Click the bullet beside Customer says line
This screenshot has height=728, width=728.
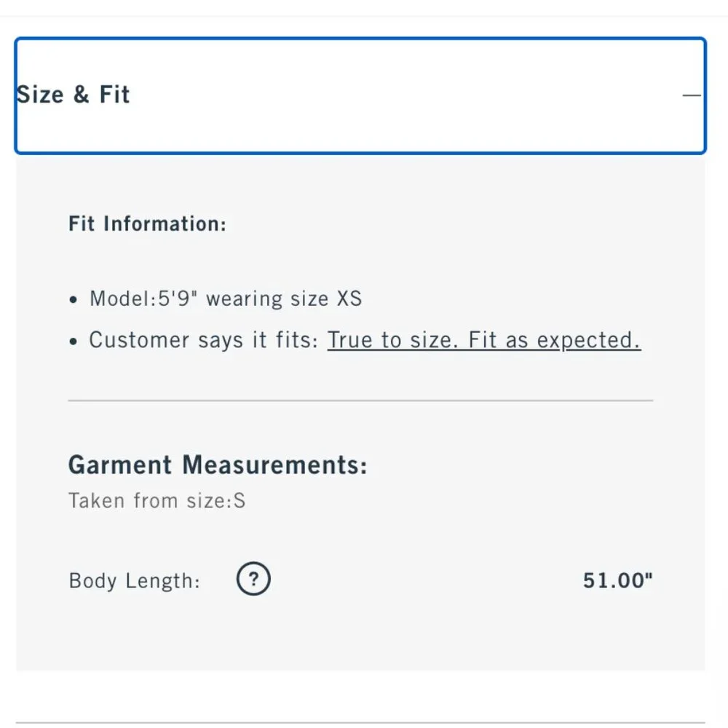pyautogui.click(x=73, y=341)
